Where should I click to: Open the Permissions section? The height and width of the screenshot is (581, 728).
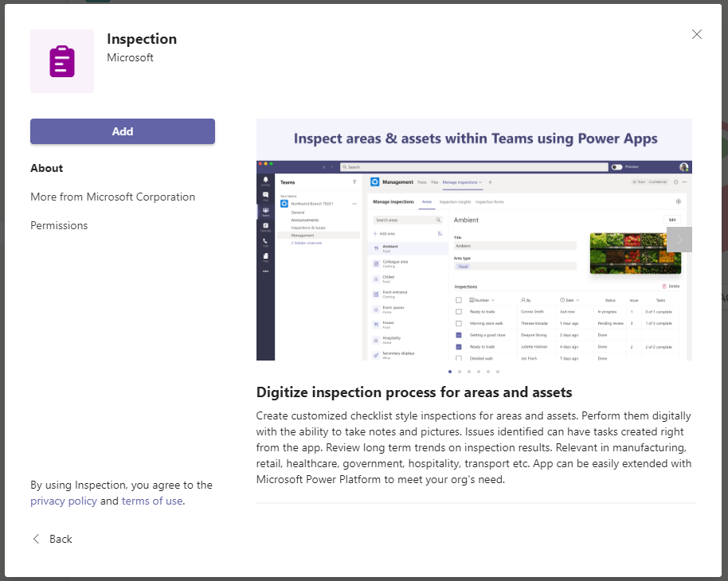point(59,225)
